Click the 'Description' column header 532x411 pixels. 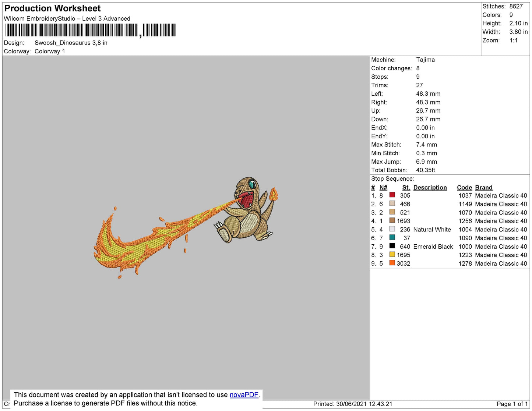pyautogui.click(x=430, y=187)
